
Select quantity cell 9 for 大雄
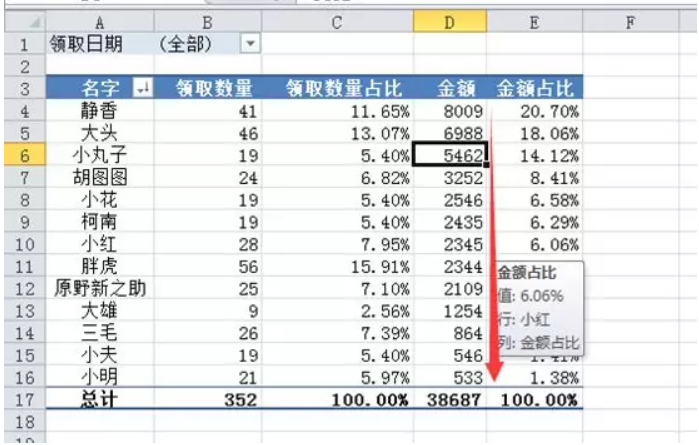click(208, 311)
